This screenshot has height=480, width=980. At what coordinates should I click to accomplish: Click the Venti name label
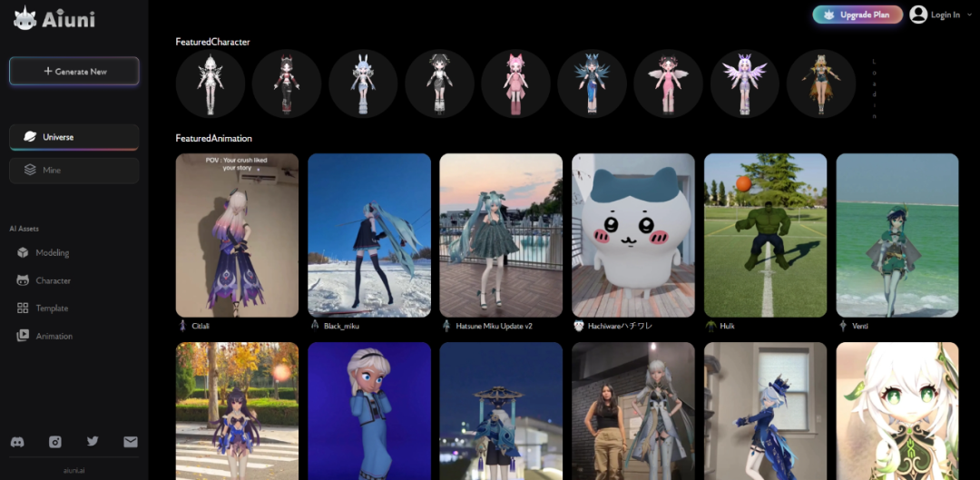point(860,327)
